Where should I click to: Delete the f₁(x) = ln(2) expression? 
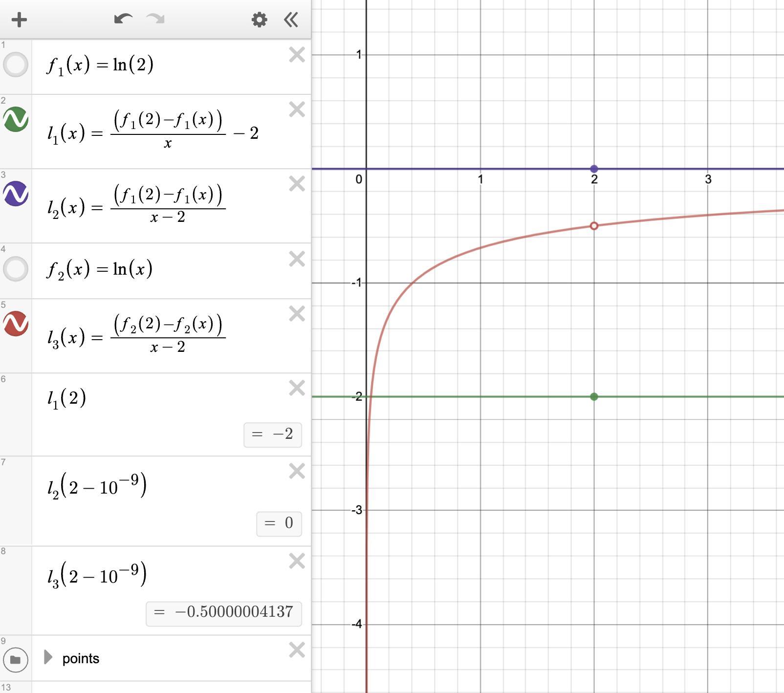click(297, 55)
